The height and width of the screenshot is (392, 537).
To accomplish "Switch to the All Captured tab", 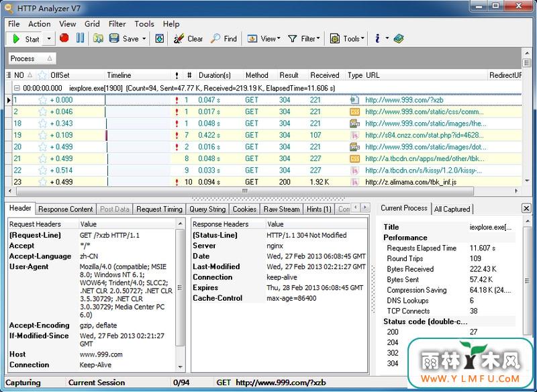I will (452, 209).
